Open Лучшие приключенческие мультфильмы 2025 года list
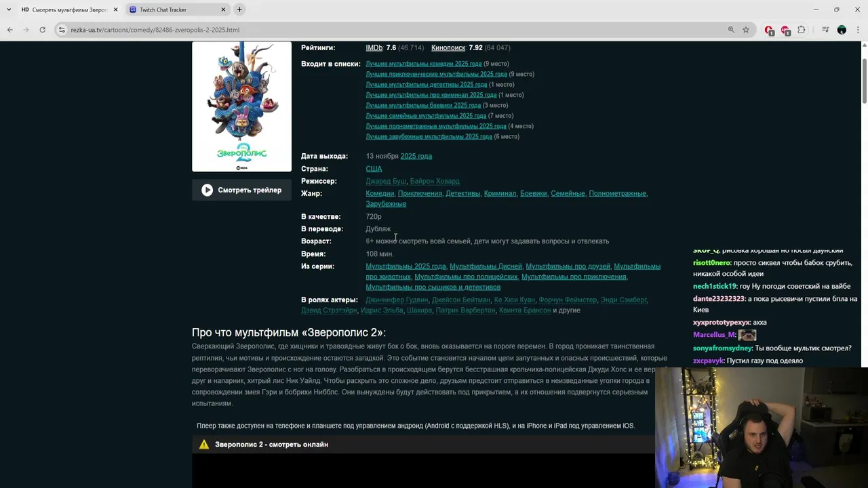 coord(436,74)
